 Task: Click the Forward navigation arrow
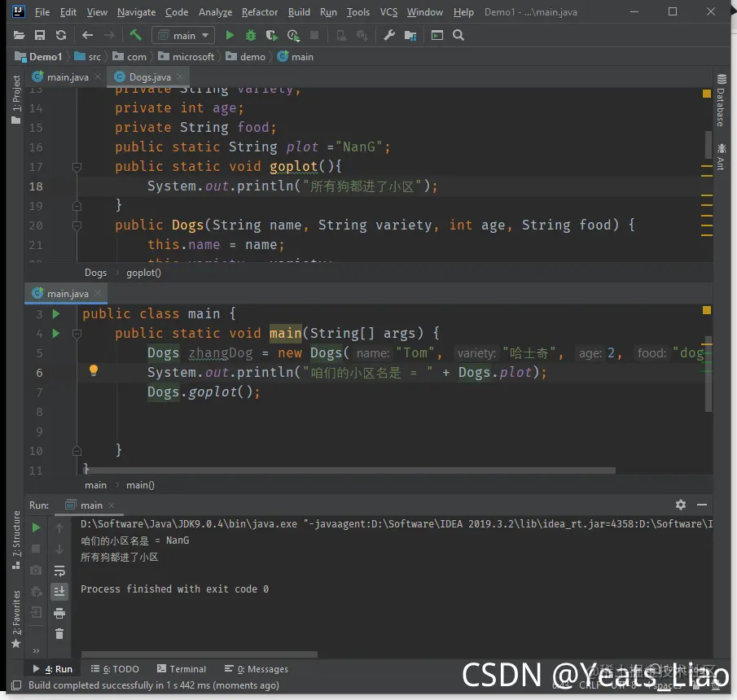[109, 35]
